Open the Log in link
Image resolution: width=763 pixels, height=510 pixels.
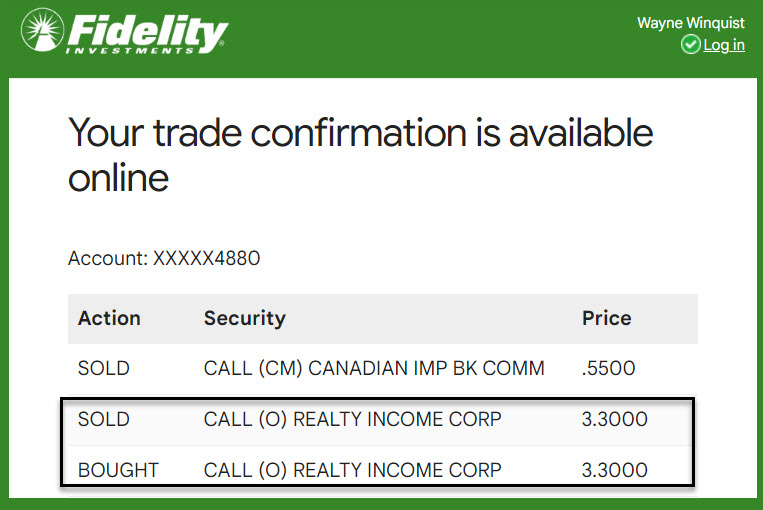724,45
